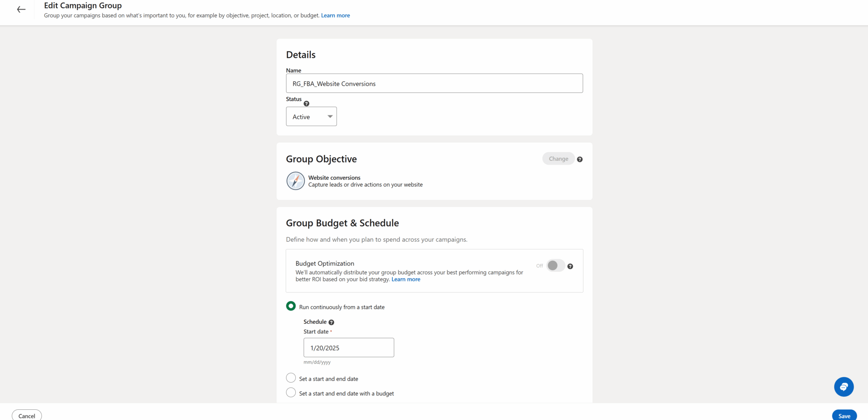Viewport: 868px width, 420px height.
Task: Open Learn more link in page header
Action: pyautogui.click(x=336, y=16)
